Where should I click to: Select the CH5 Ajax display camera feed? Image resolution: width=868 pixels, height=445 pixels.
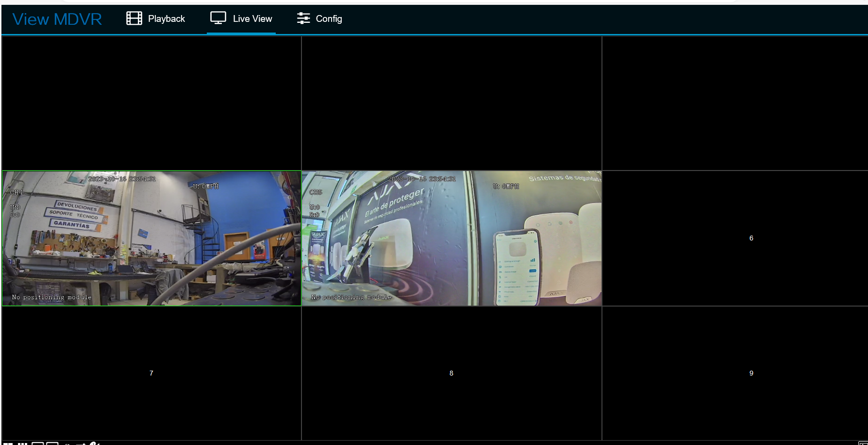point(451,238)
